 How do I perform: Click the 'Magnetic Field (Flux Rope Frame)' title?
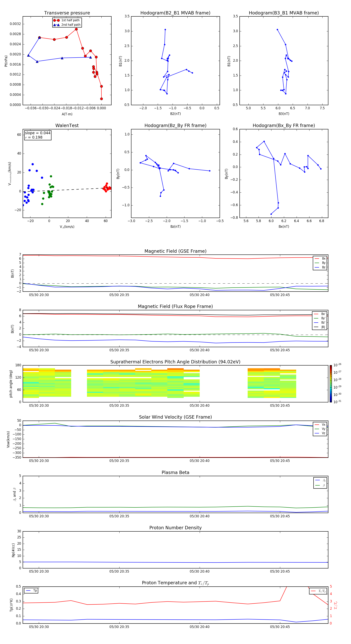[175, 307]
